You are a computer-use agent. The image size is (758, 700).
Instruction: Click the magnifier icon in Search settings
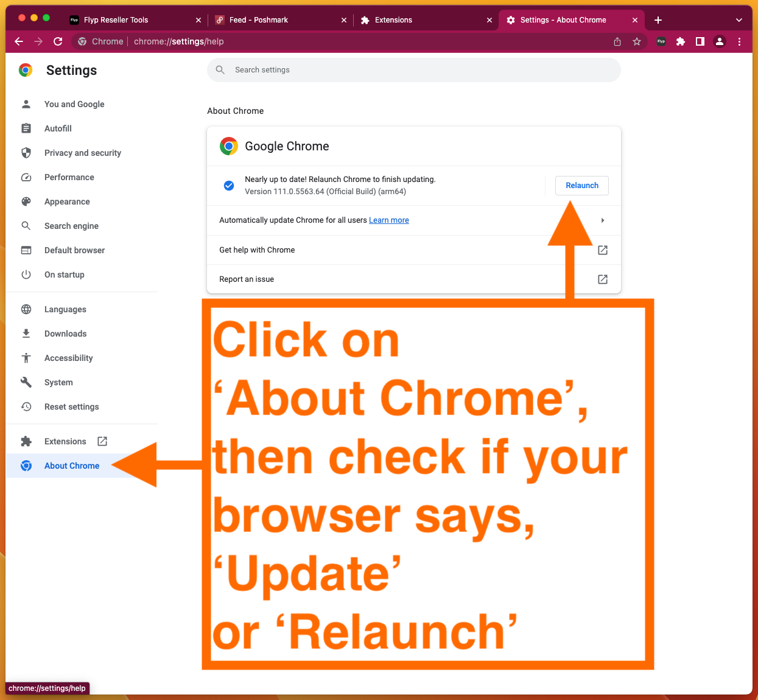pyautogui.click(x=220, y=70)
